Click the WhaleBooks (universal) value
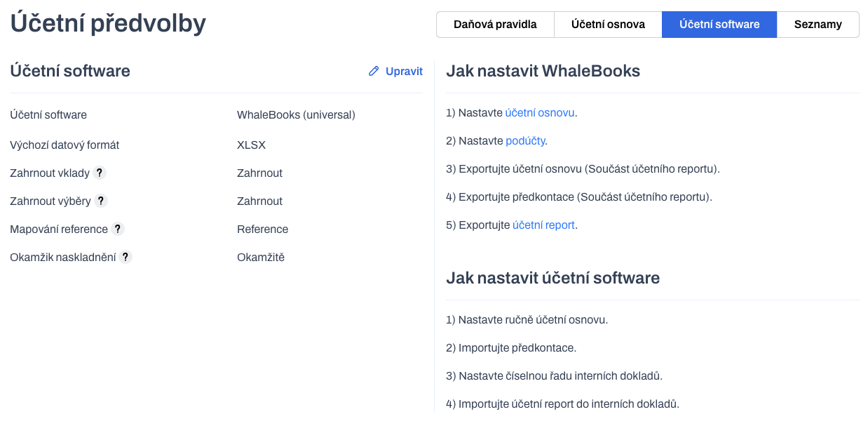This screenshot has height=433, width=868. click(296, 114)
